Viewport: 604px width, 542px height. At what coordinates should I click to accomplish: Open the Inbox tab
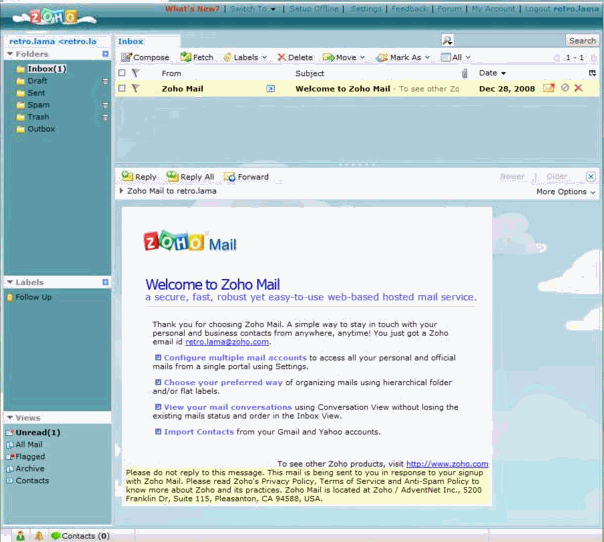(x=131, y=41)
